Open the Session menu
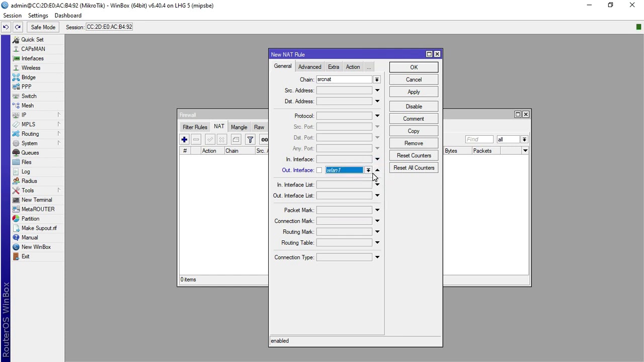 pos(12,16)
